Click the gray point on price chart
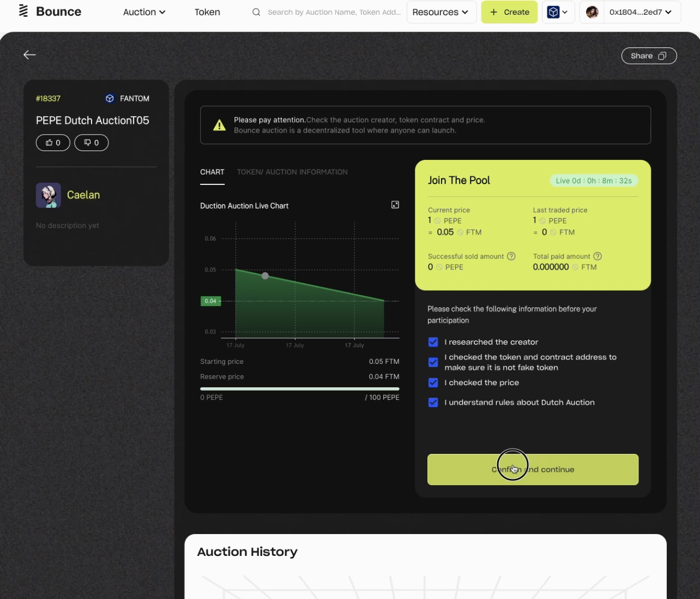 265,276
